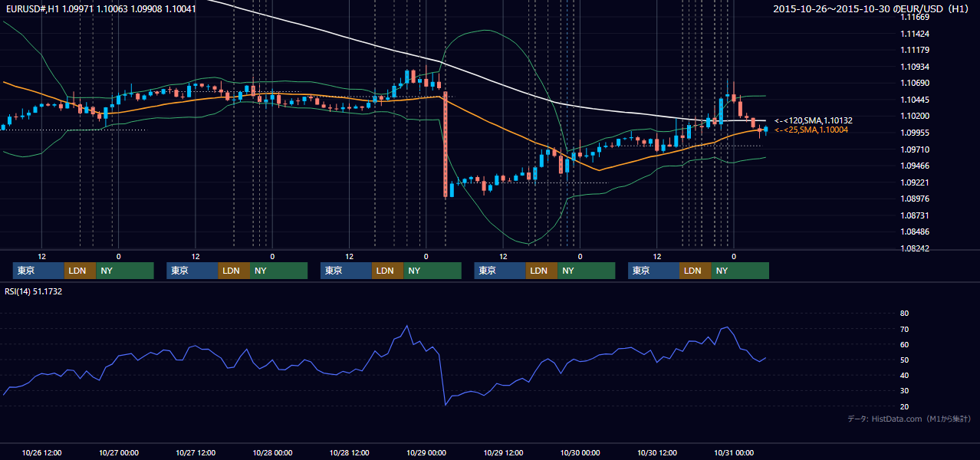Click RSI axis level 70
Viewport: 980px width, 460px height.
coord(905,329)
